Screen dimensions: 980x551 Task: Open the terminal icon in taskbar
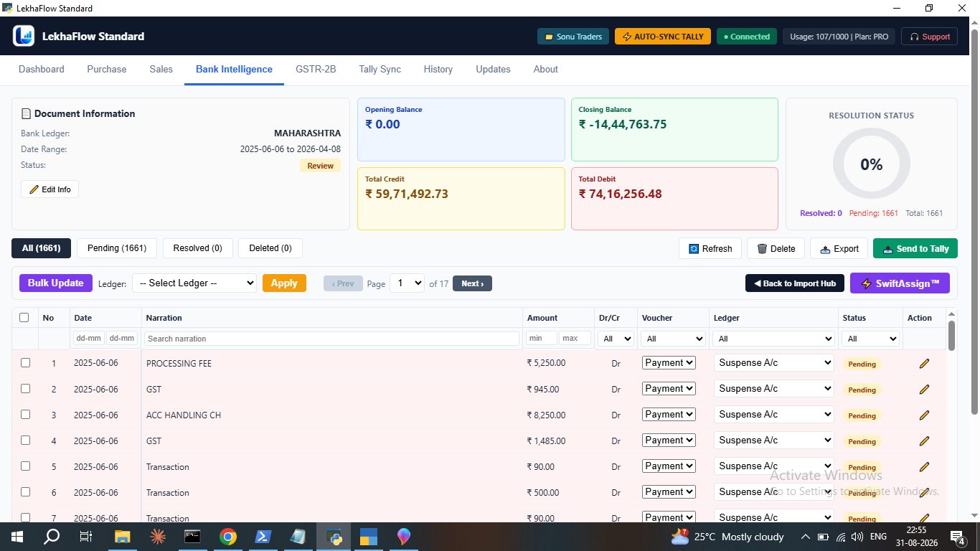coord(192,537)
